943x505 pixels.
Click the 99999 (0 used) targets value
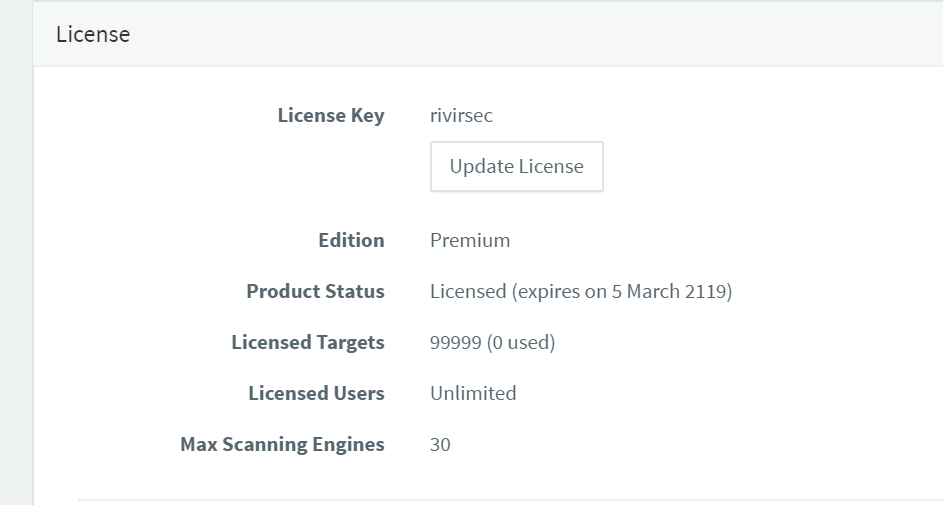click(x=493, y=342)
